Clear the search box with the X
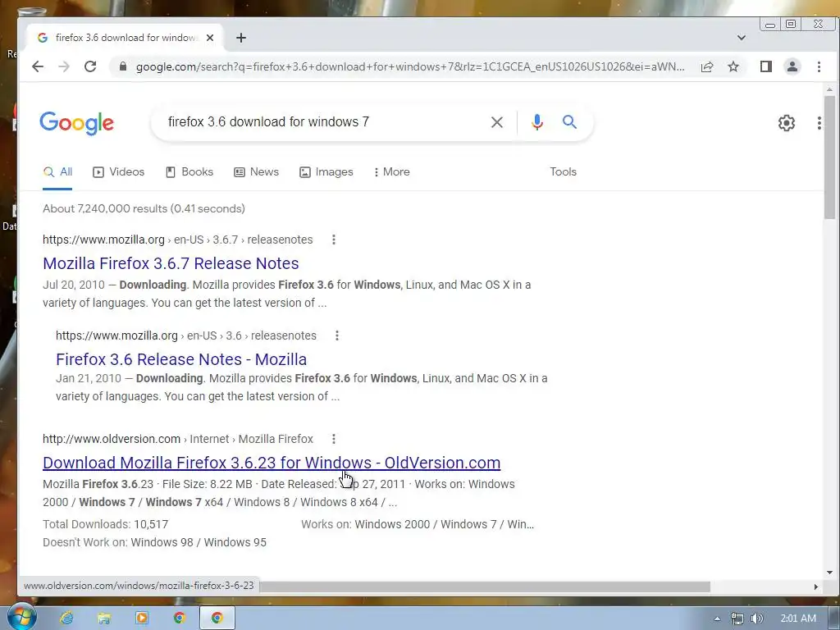 point(497,122)
